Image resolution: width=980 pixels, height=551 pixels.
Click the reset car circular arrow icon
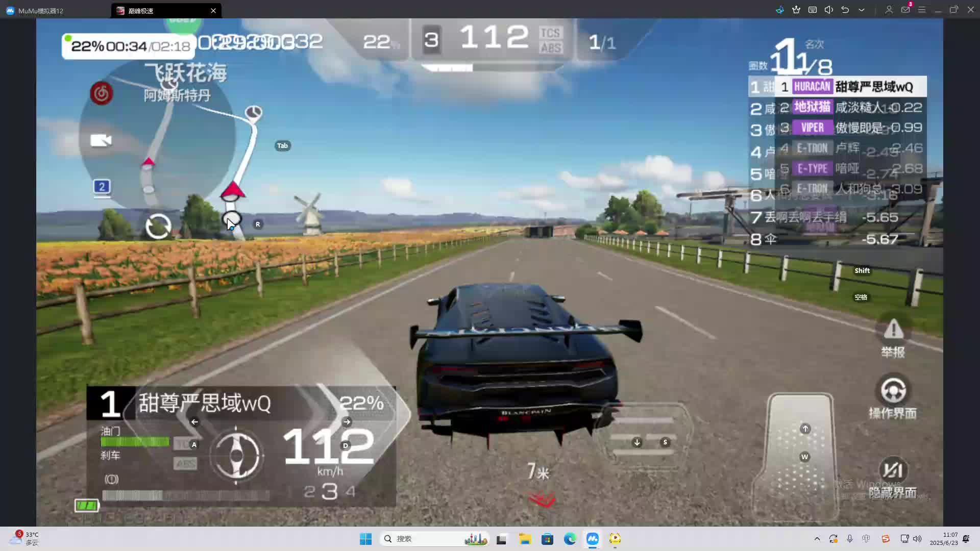click(158, 226)
